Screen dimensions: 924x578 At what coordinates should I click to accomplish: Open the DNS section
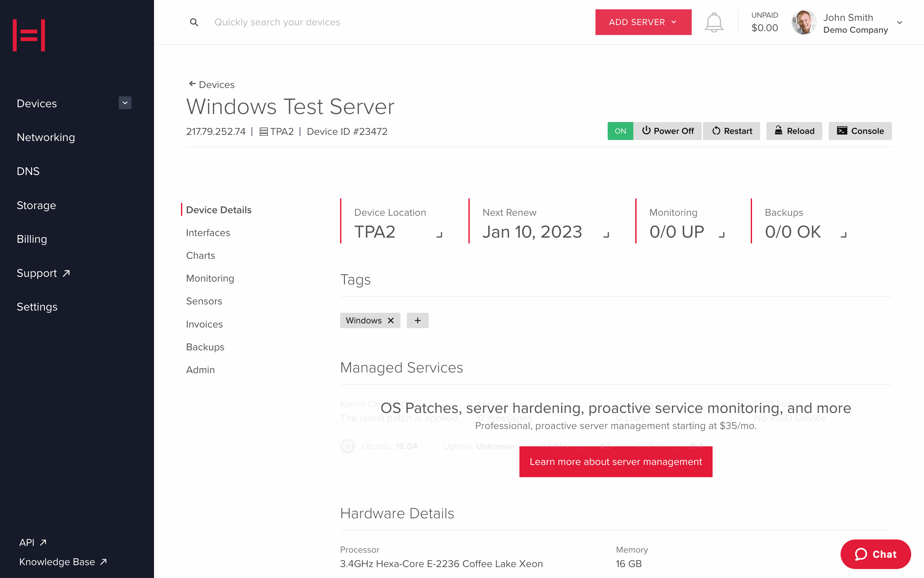(28, 171)
